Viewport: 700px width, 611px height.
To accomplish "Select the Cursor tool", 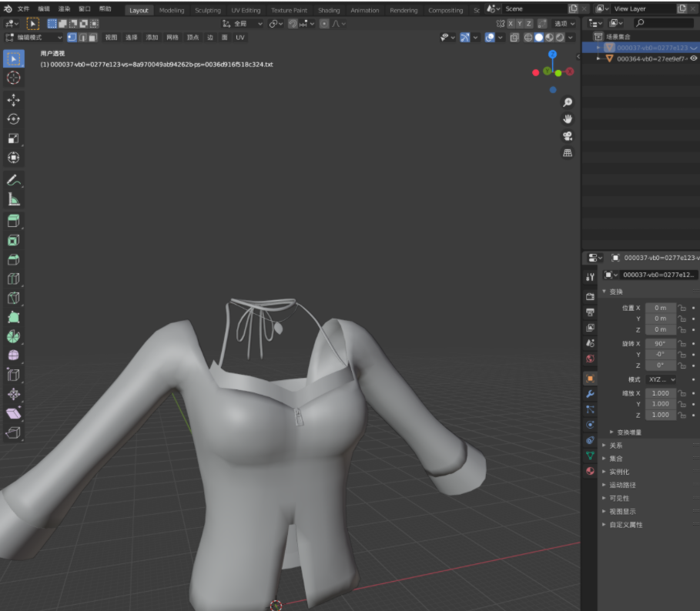I will [x=13, y=78].
